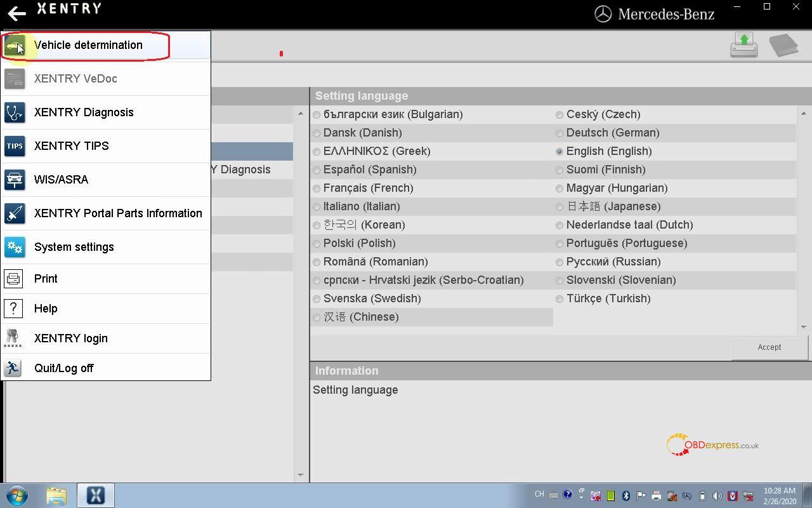Click the question mark Help icon

tap(13, 309)
